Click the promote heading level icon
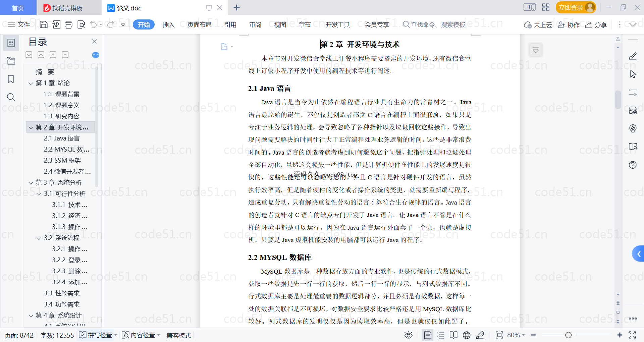 pos(41,55)
